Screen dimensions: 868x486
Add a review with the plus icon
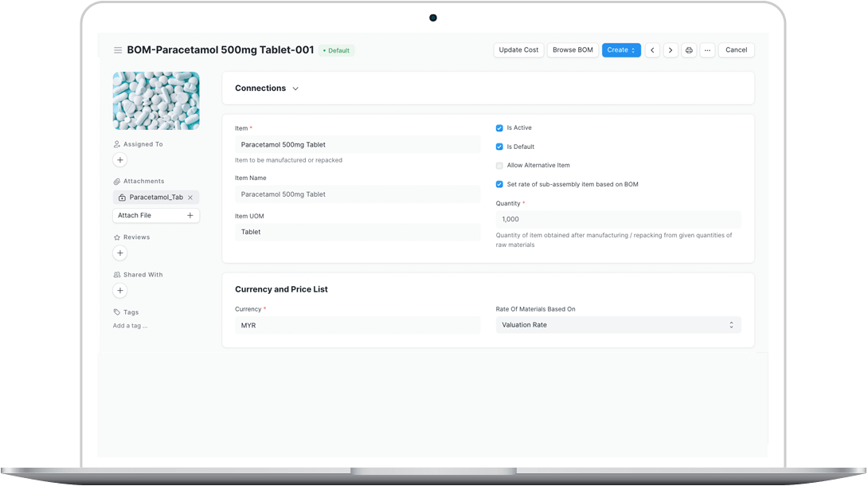point(120,253)
